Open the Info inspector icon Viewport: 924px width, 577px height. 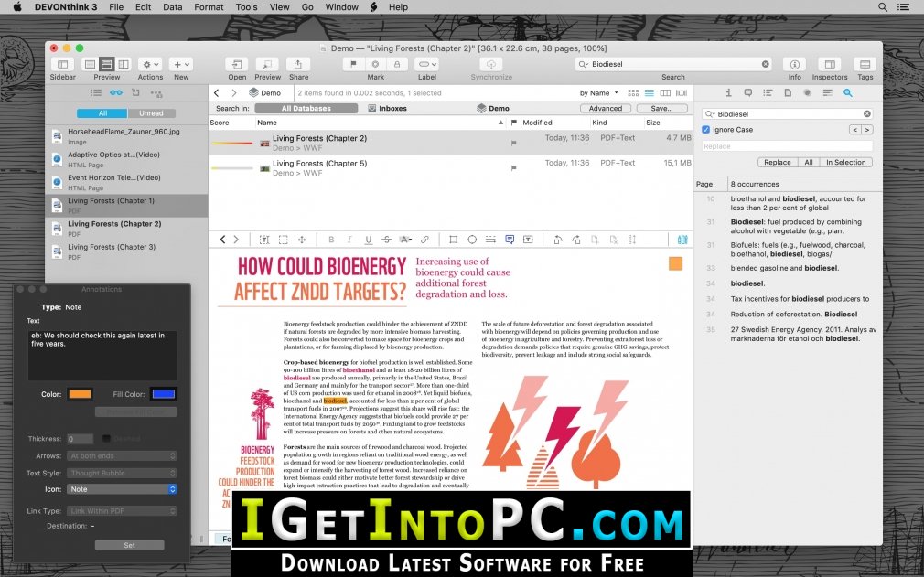pyautogui.click(x=794, y=64)
